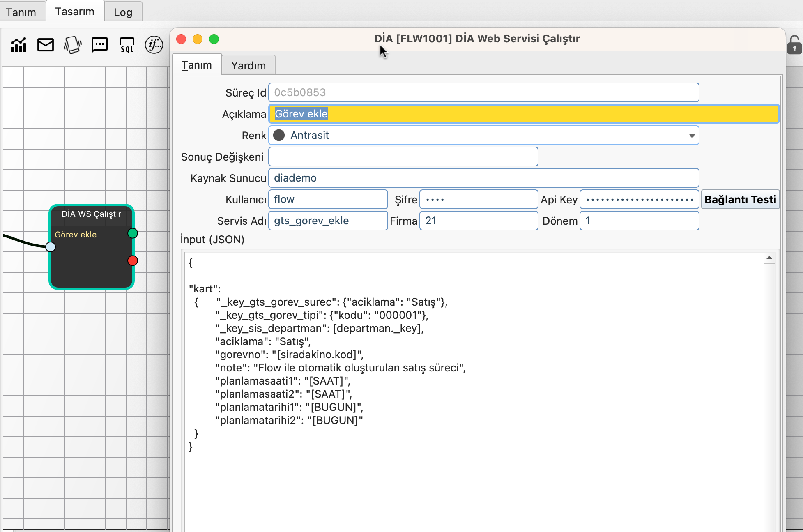Click the red output port on node
Viewport: 803px width, 532px height.
click(x=133, y=260)
